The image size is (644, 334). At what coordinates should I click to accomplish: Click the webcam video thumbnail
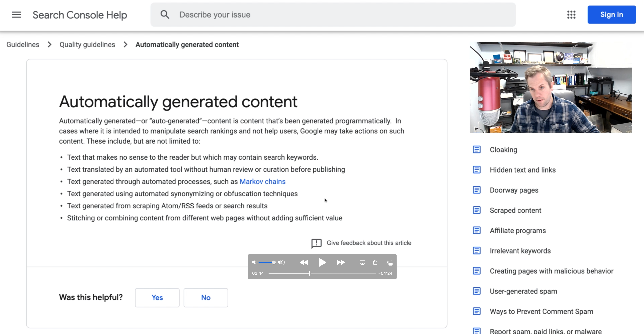point(551,87)
